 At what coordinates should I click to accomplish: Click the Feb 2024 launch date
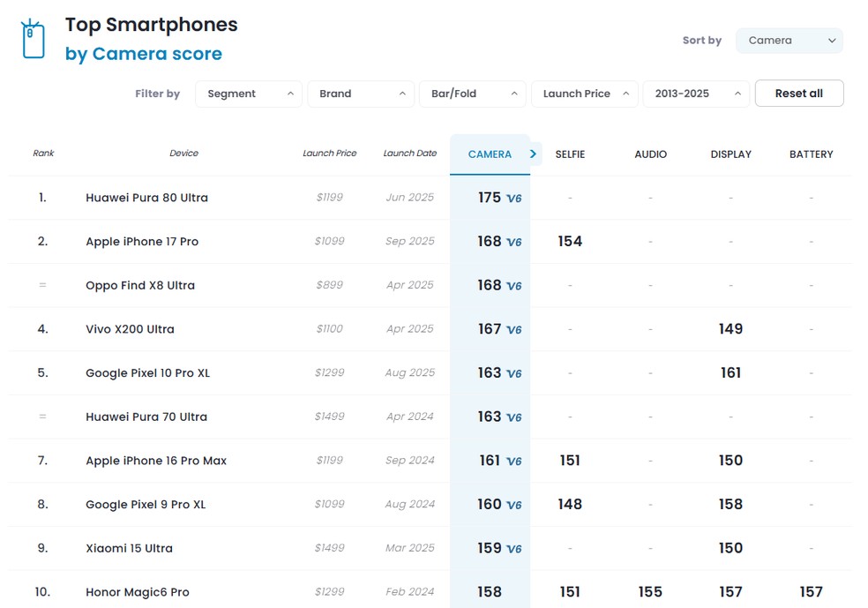click(409, 591)
